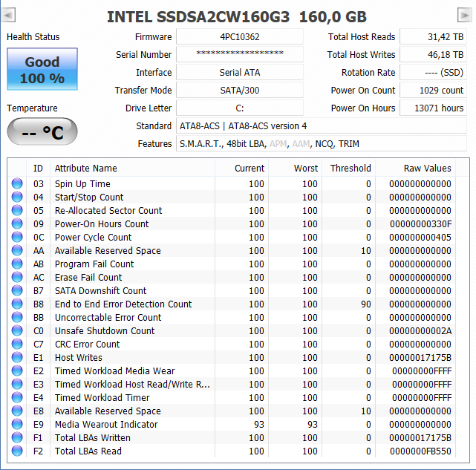Select the Firmware value field 4PC10362
This screenshot has width=476, height=470.
click(240, 36)
